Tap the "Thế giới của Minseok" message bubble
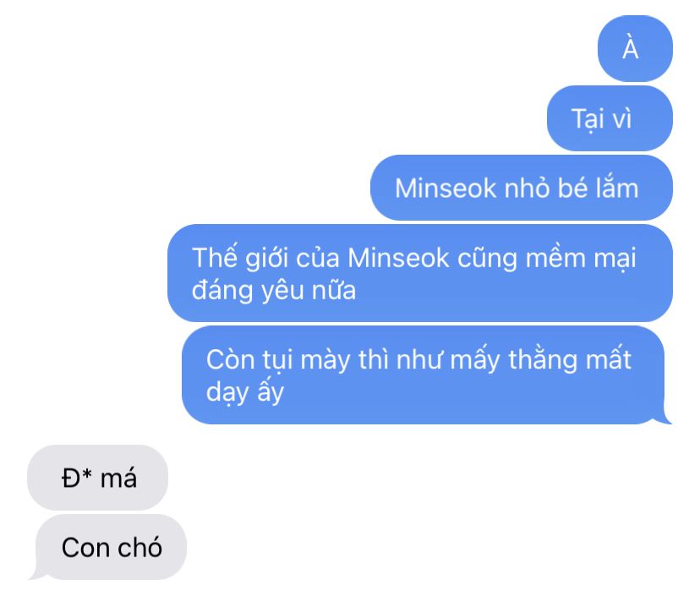Image resolution: width=700 pixels, height=596 pixels. [419, 273]
